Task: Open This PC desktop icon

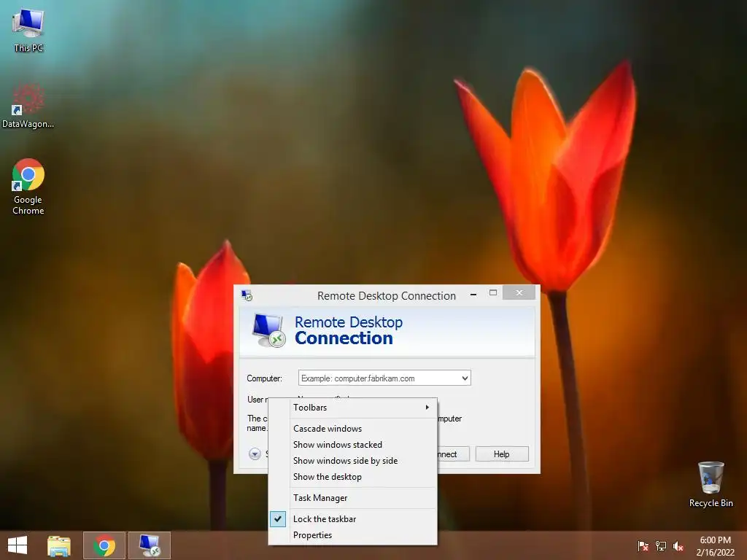Action: (28, 29)
